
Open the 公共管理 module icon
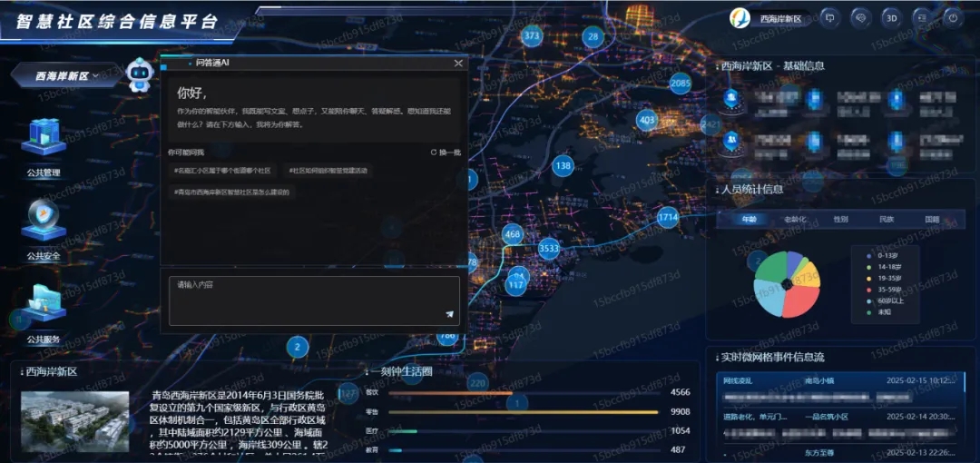pyautogui.click(x=43, y=137)
